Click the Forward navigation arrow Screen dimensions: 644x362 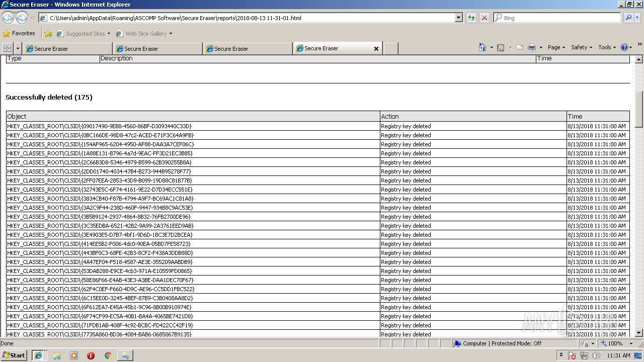22,18
